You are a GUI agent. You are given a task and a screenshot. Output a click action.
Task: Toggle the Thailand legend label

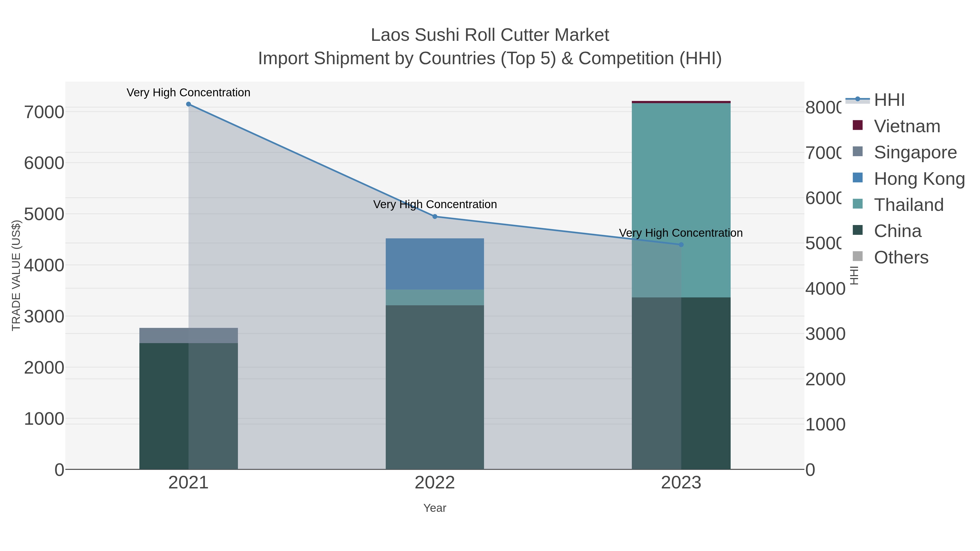909,205
